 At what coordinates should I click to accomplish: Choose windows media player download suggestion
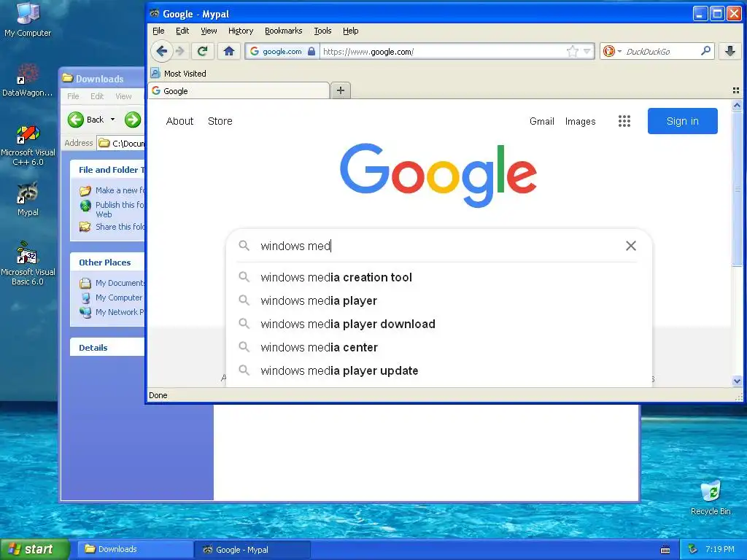click(438, 324)
